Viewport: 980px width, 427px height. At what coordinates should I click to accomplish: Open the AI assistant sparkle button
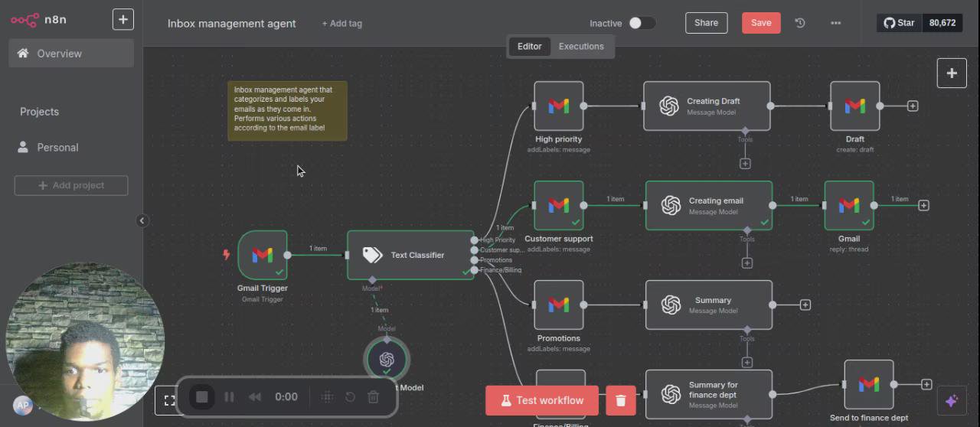(x=952, y=401)
